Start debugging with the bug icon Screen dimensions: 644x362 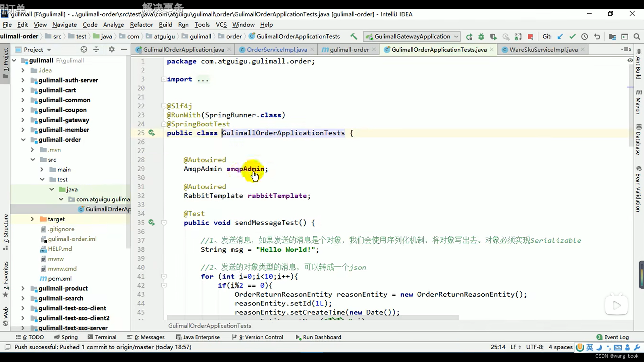(481, 37)
